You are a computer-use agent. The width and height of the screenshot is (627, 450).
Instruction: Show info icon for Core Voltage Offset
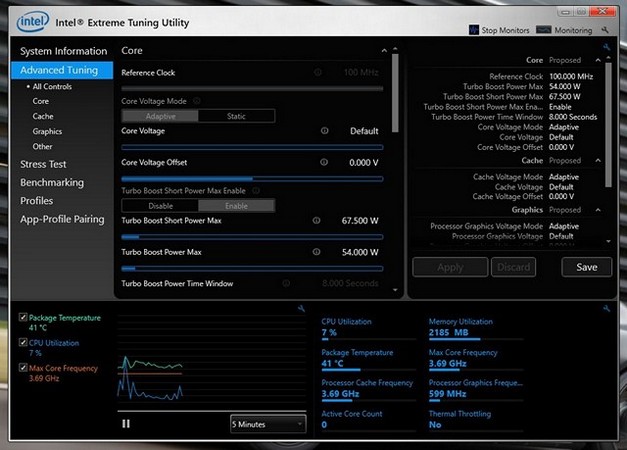pyautogui.click(x=324, y=162)
